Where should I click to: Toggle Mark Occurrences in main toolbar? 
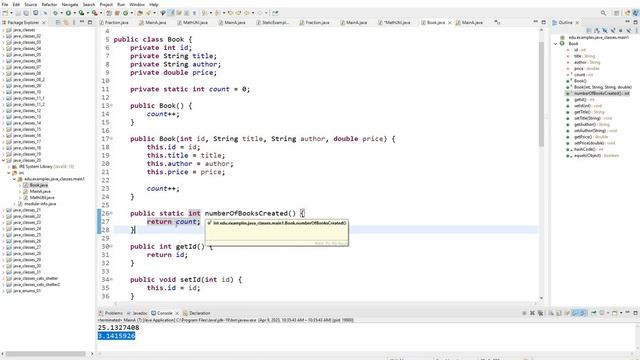[171, 13]
